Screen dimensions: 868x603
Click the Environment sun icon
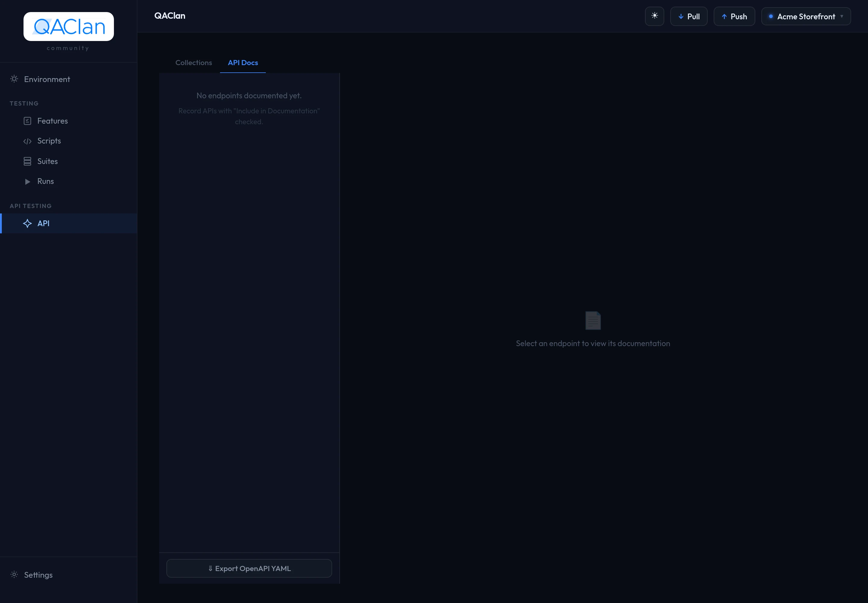point(14,79)
